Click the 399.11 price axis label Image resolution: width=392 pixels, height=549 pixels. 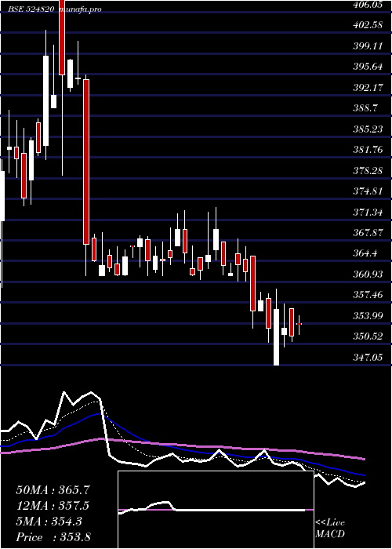coord(367,45)
